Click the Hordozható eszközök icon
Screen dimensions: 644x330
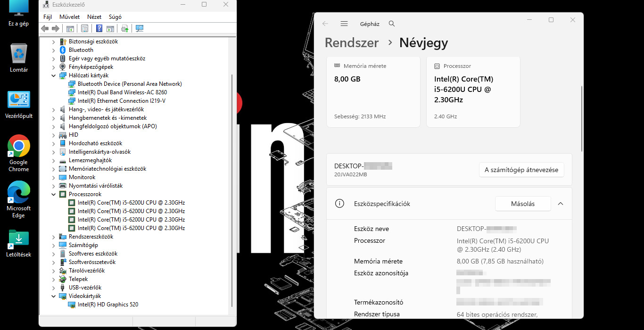[63, 143]
